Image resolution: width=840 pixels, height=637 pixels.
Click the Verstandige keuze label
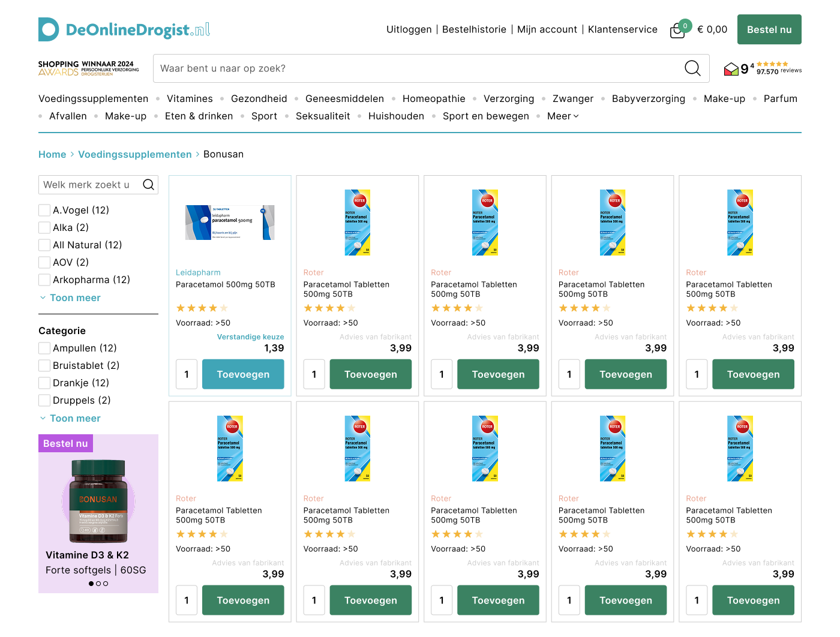pos(251,337)
